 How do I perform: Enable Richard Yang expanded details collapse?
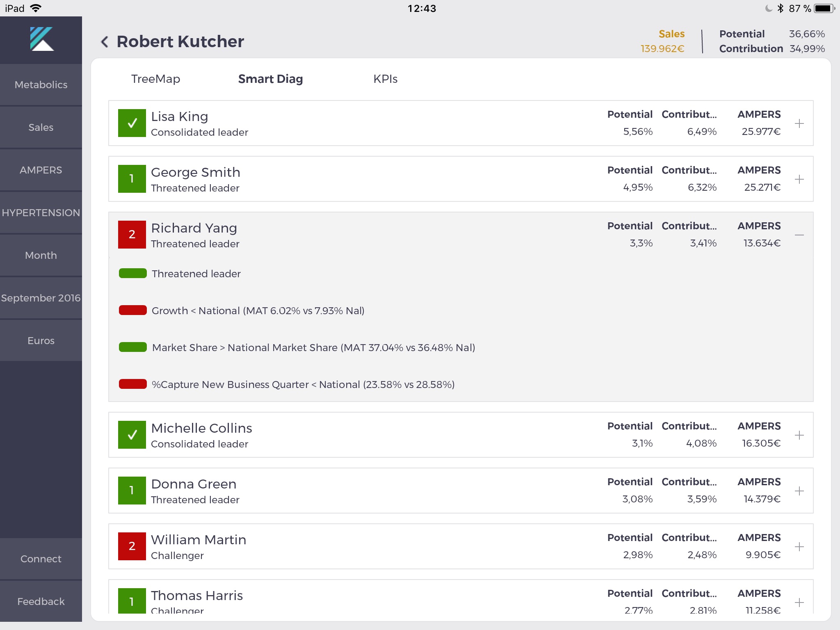[799, 235]
